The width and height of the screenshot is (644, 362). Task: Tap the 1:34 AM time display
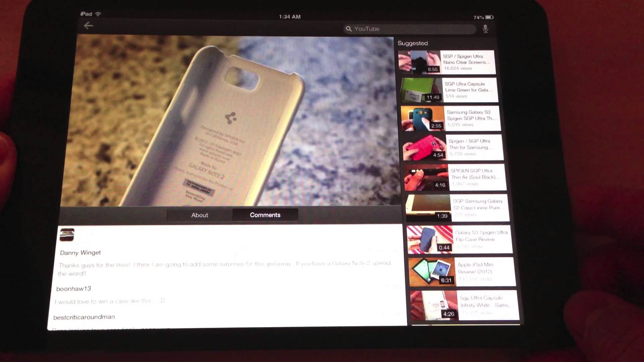[289, 17]
